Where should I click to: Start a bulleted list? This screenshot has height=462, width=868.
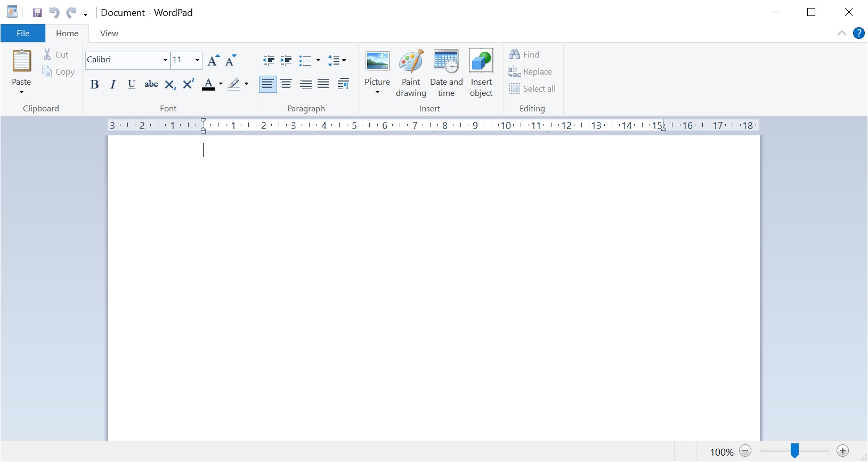(305, 60)
